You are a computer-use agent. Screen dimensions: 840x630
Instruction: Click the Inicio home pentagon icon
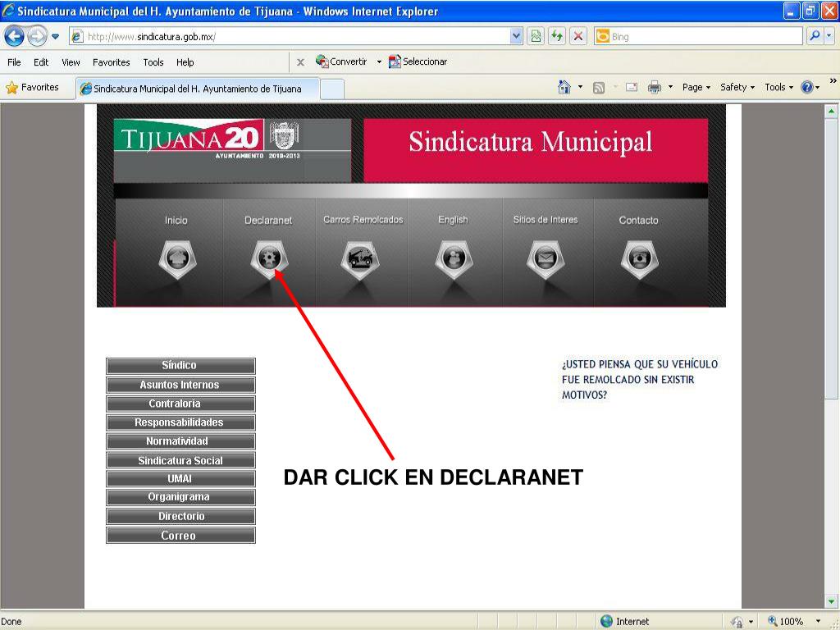177,259
